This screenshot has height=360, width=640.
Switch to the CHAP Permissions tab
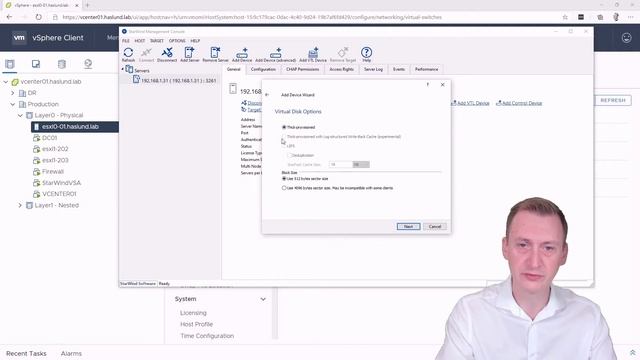(302, 69)
